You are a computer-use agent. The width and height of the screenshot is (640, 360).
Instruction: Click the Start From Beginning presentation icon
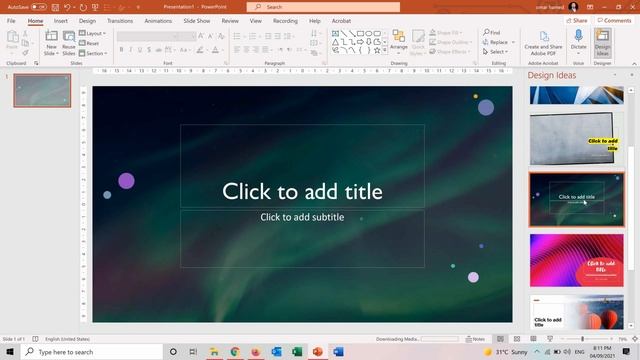(x=95, y=7)
